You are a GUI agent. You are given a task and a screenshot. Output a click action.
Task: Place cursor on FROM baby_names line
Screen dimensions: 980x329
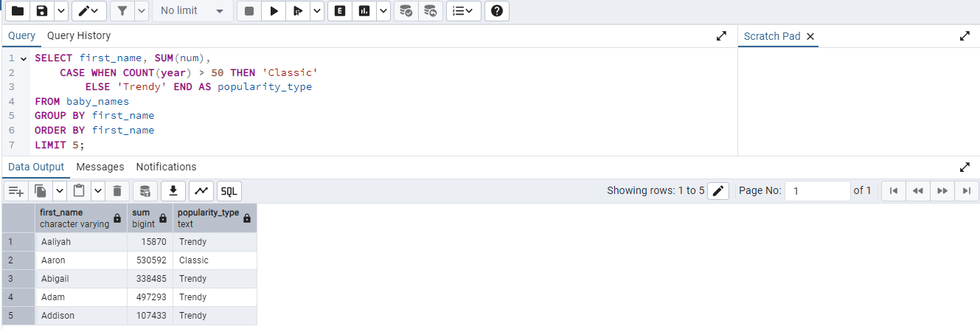(82, 101)
